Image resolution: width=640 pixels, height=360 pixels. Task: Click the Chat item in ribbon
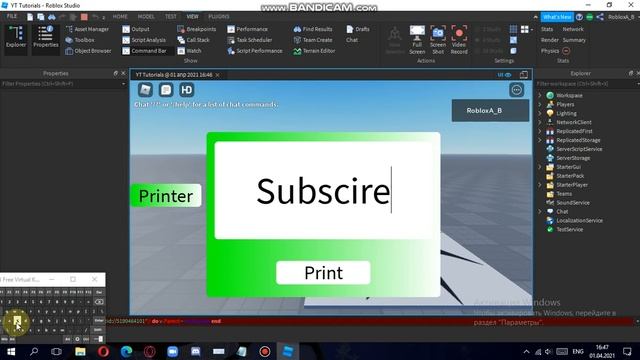point(352,40)
